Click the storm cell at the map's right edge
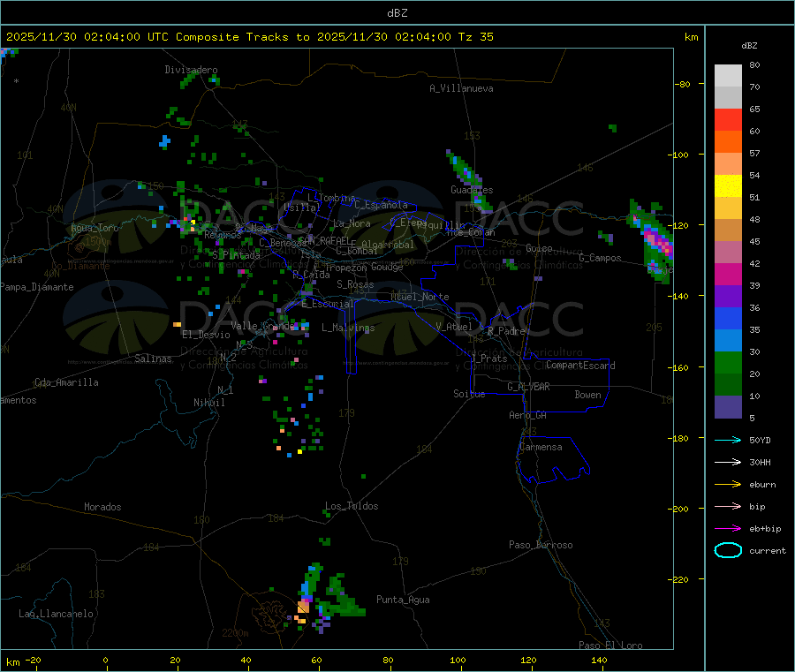Screen dimensions: 795x672 pyautogui.click(x=653, y=241)
